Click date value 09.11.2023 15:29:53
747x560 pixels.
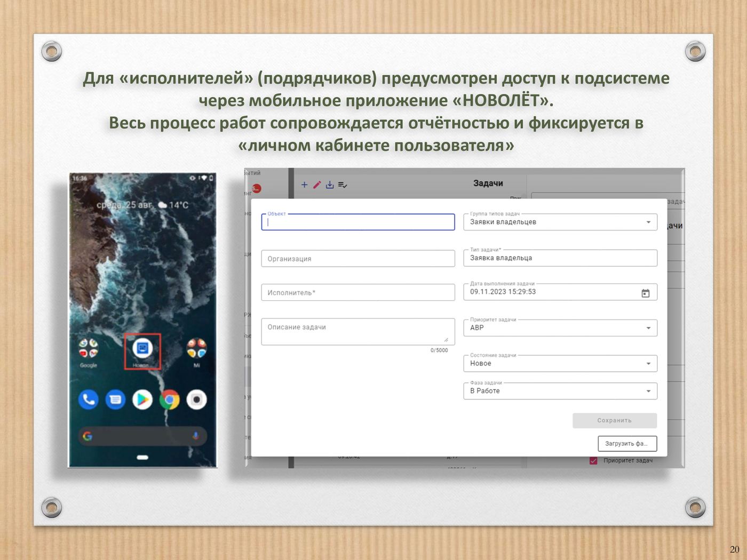[503, 292]
